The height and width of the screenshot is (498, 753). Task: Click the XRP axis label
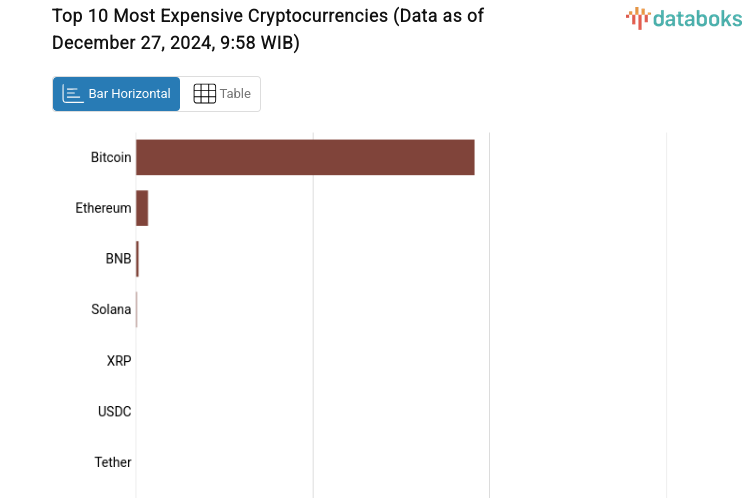(x=119, y=360)
